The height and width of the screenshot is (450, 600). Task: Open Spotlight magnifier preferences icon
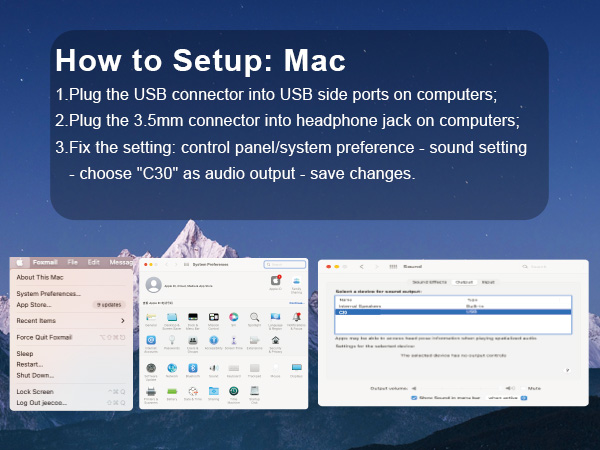254,317
